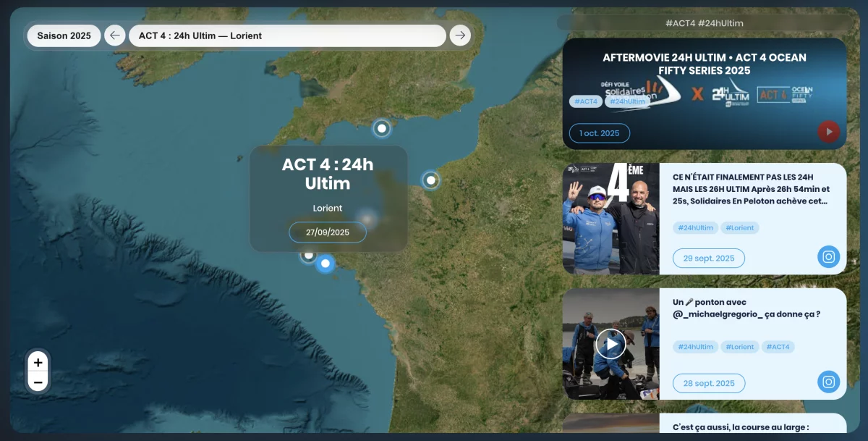Click the 1 oct. 2025 date badge
Viewport: 868px width, 441px height.
click(x=600, y=133)
